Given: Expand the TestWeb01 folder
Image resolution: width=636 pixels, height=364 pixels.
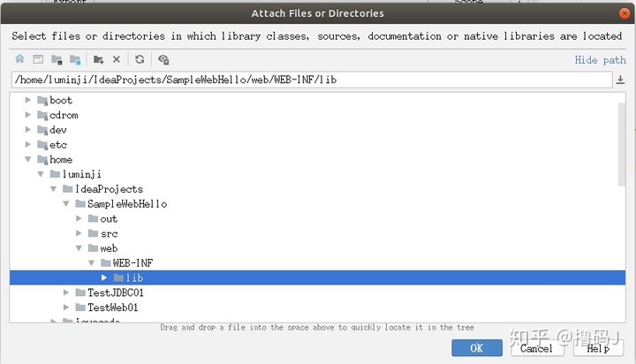Looking at the screenshot, I should 65,307.
